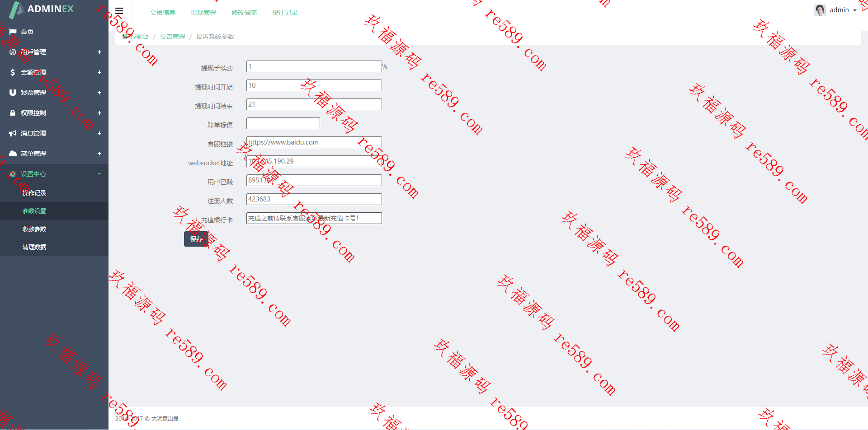Click the 设置系统参数 breadcrumb text
Image resolution: width=868 pixels, height=430 pixels.
pyautogui.click(x=215, y=37)
